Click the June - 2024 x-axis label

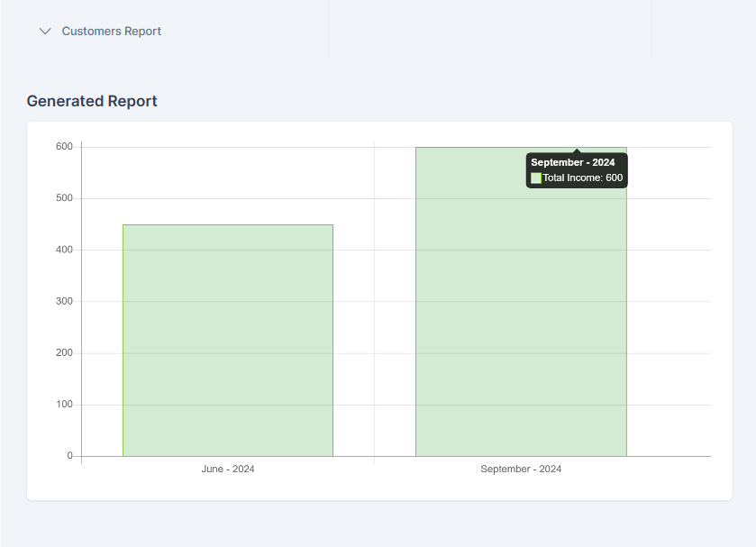coord(228,469)
